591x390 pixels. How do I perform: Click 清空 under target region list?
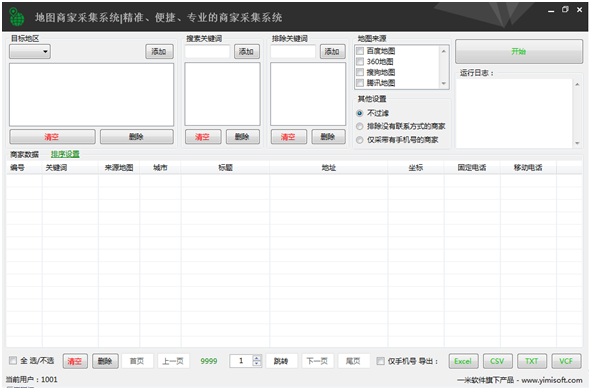(52, 137)
